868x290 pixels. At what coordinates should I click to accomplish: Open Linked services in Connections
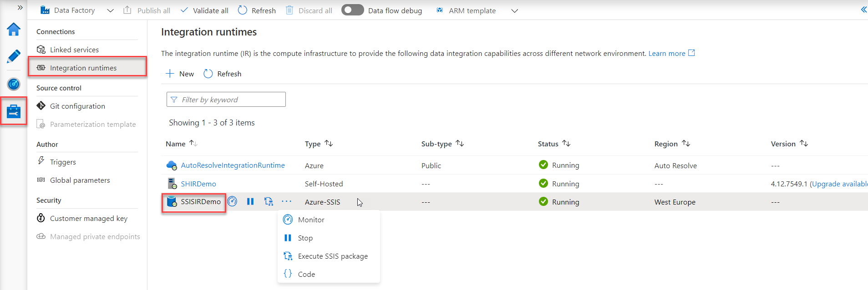[74, 50]
